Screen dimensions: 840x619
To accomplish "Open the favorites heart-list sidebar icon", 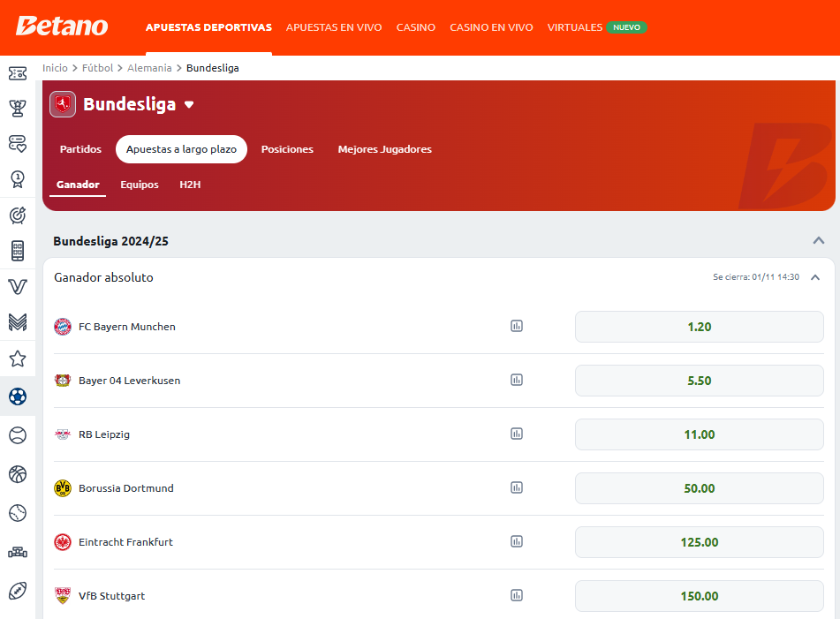I will point(18,144).
